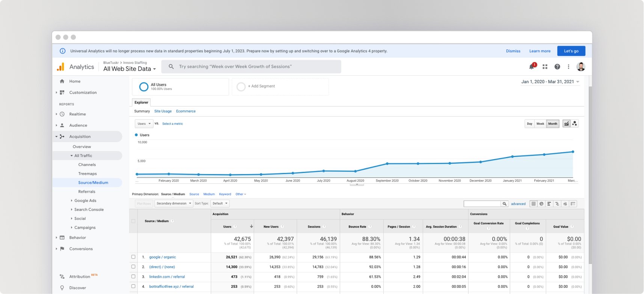The width and height of the screenshot is (644, 294).
Task: Click the Let's go button
Action: [571, 51]
